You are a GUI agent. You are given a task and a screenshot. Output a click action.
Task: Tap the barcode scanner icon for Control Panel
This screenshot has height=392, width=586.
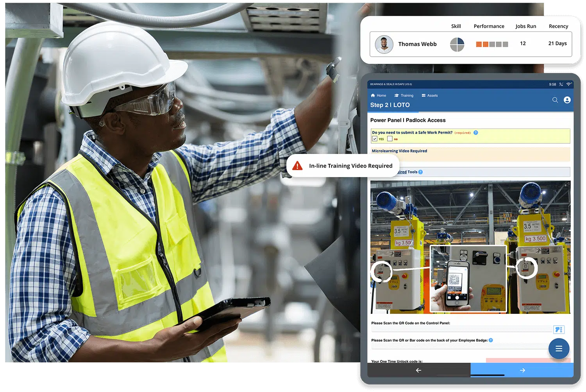click(559, 329)
